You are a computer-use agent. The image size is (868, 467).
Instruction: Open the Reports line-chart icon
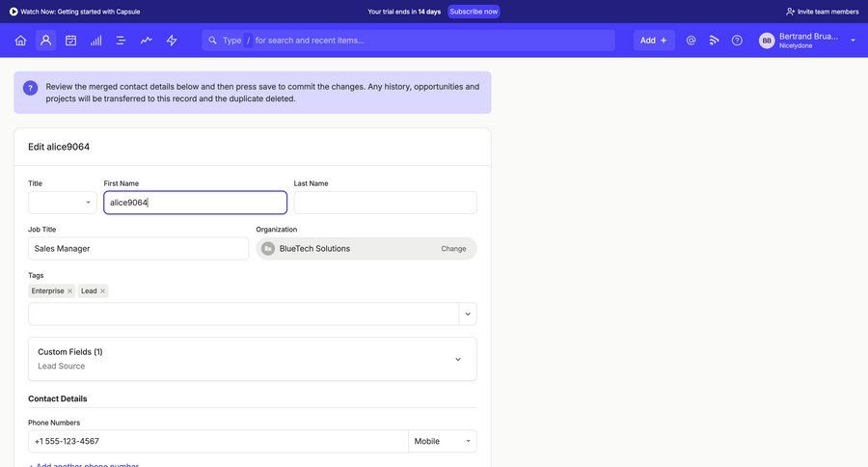click(x=147, y=41)
